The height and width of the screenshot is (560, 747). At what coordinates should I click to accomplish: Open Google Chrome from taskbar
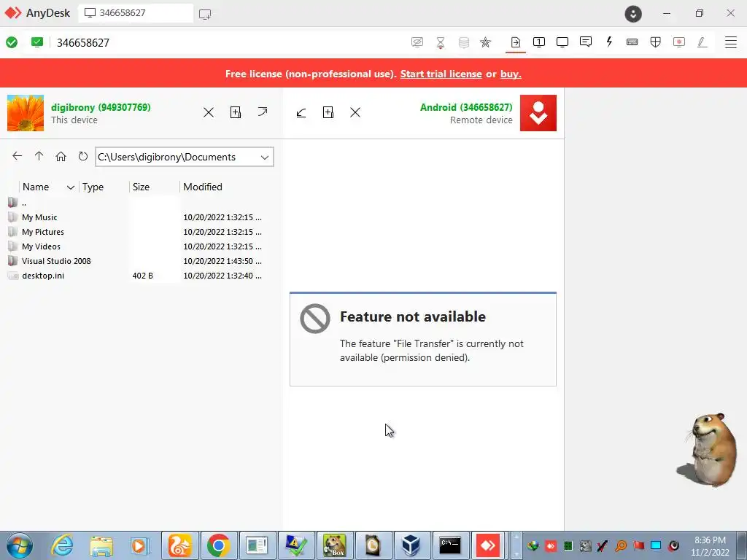pos(219,545)
